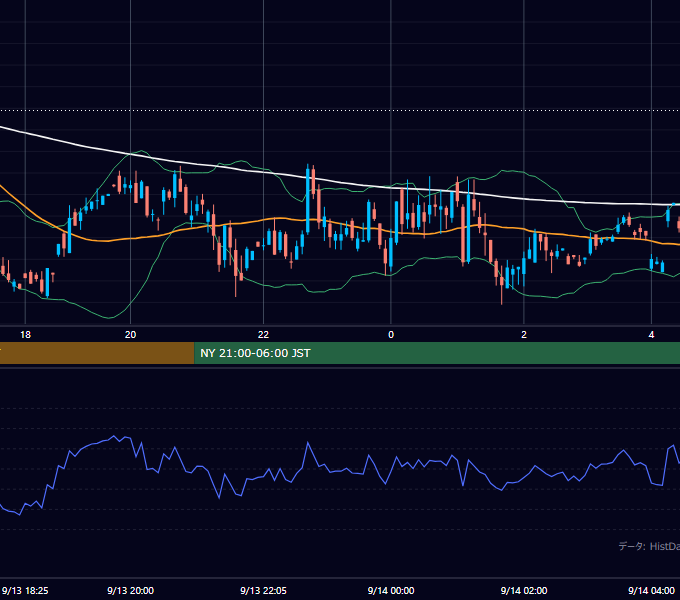Click the orange session bar before NY
Viewport: 680px width, 600px height.
click(97, 353)
